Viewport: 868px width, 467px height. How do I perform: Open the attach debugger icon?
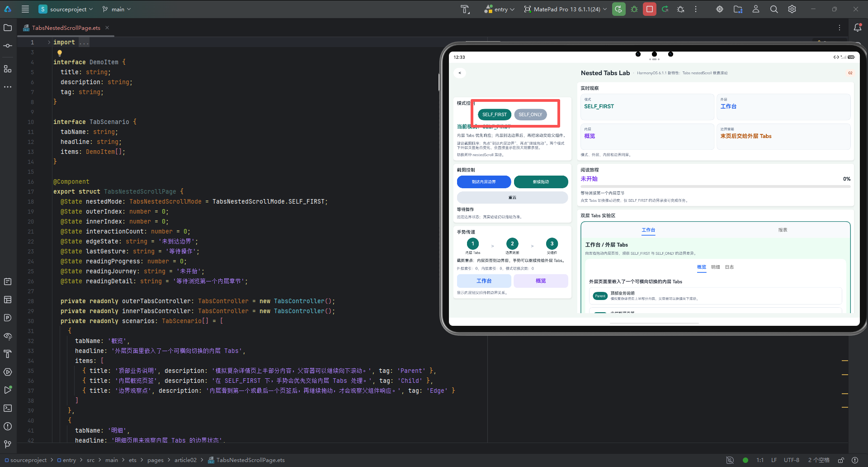click(680, 9)
